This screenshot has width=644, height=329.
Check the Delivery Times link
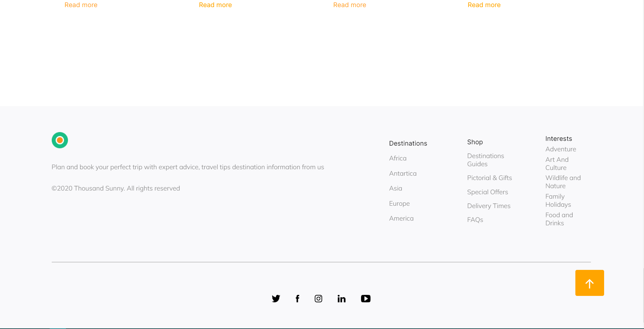[489, 206]
